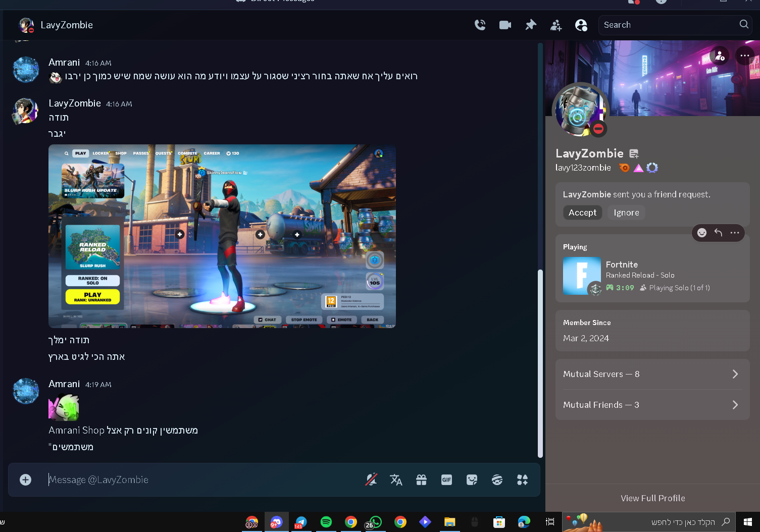Open pinned messages with the pin icon
This screenshot has height=532, width=760.
[530, 25]
